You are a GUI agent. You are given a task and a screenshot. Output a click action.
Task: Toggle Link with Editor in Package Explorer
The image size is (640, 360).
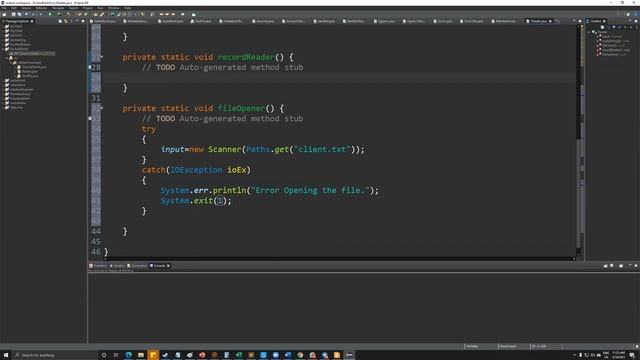[66, 21]
